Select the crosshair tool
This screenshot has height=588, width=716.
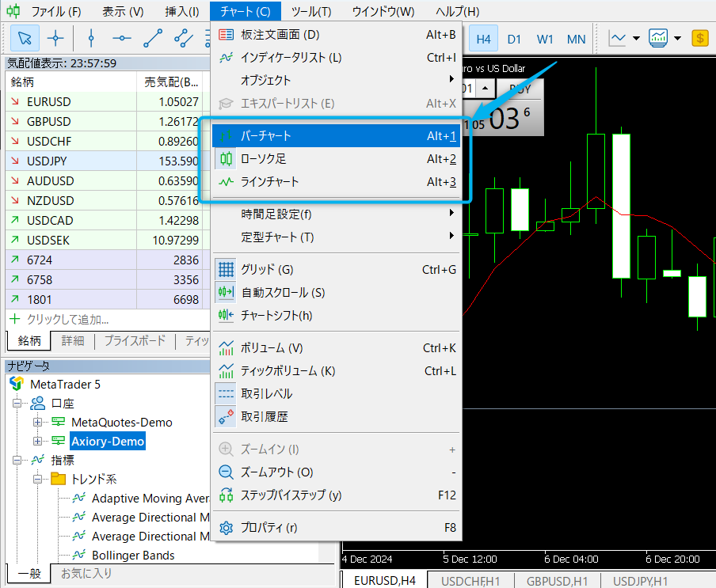click(x=55, y=38)
